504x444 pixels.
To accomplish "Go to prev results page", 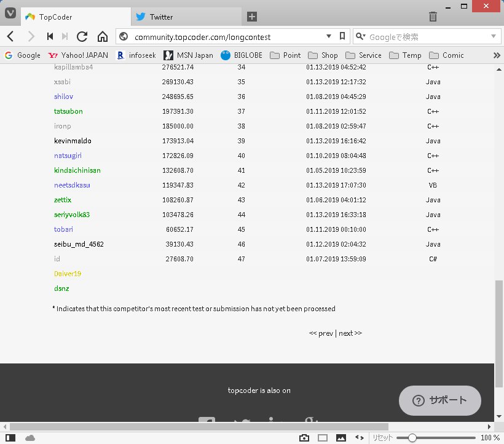I will (x=321, y=333).
